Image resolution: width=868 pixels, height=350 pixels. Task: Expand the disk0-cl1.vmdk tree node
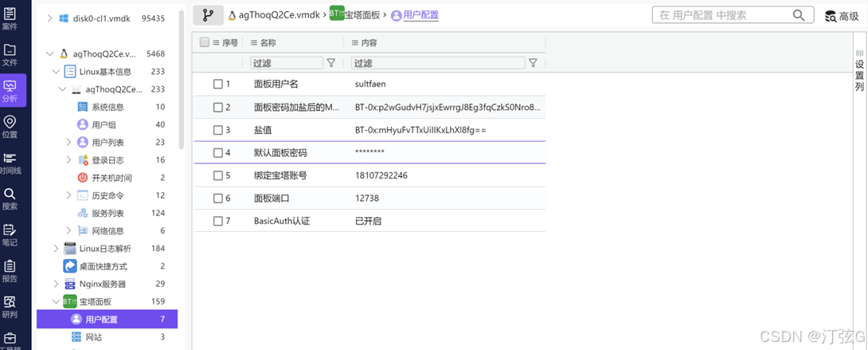50,18
